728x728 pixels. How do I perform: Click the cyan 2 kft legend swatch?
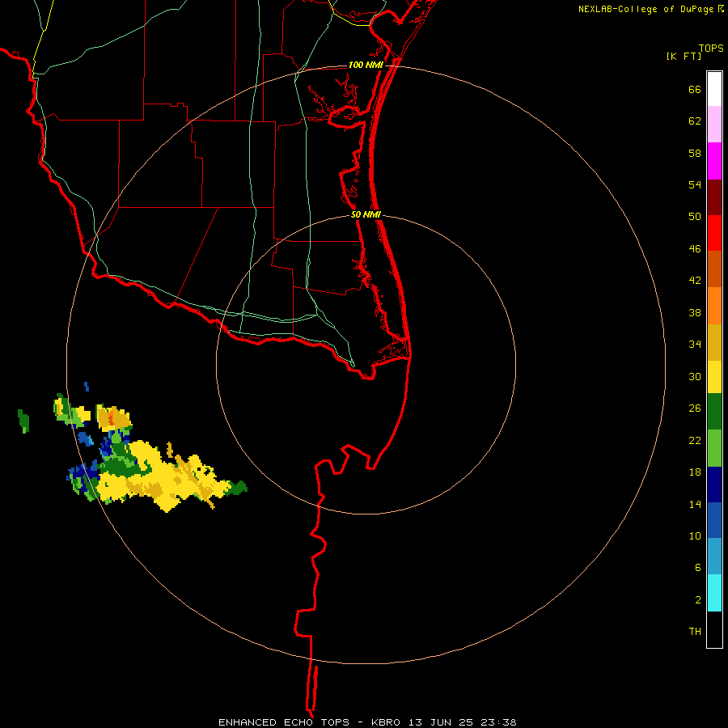click(714, 593)
